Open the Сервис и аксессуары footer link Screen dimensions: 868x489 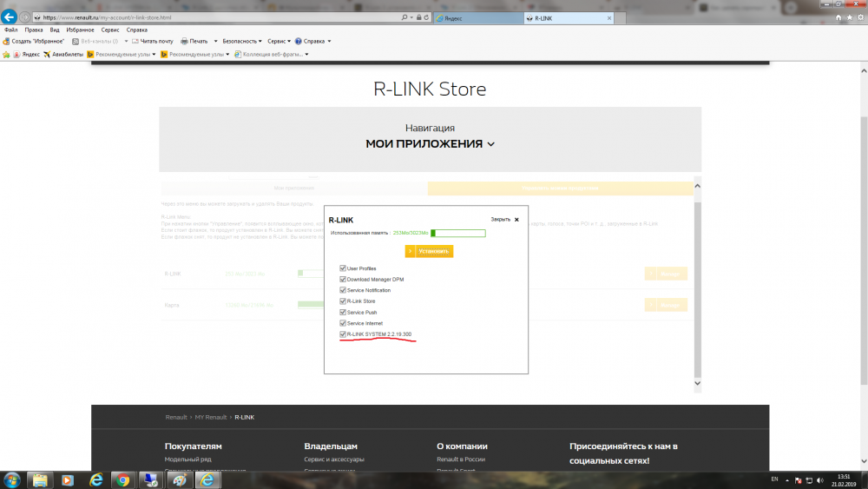pyautogui.click(x=334, y=459)
